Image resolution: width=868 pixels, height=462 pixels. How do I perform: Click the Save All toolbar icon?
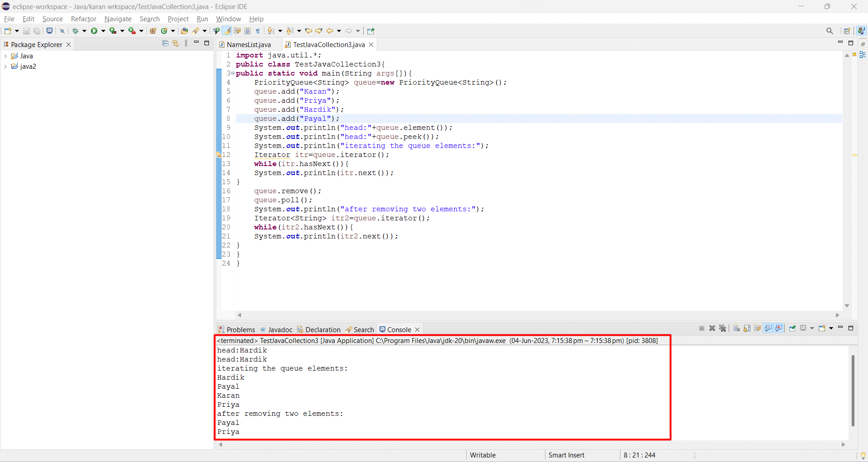click(x=37, y=31)
